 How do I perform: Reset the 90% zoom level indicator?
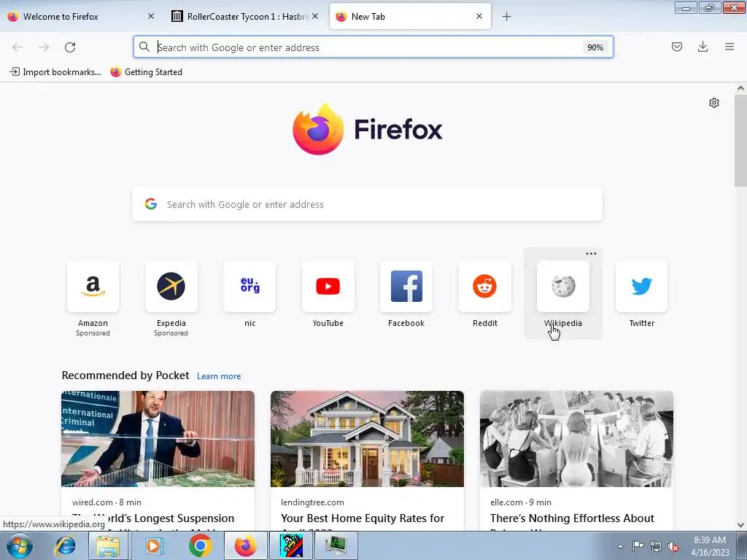pos(595,47)
